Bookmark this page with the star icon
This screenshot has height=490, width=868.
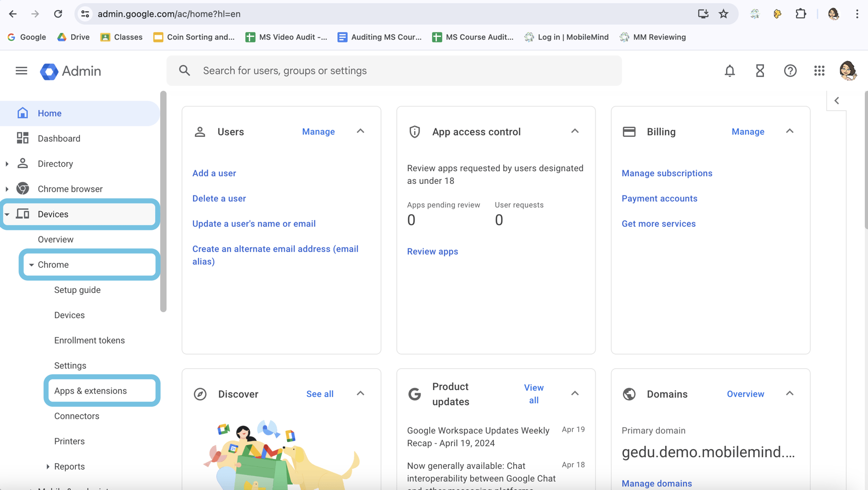click(x=723, y=14)
